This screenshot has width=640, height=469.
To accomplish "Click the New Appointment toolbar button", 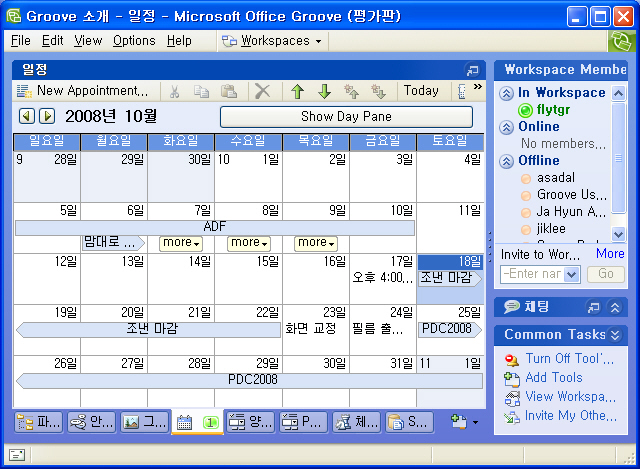I will click(x=82, y=91).
